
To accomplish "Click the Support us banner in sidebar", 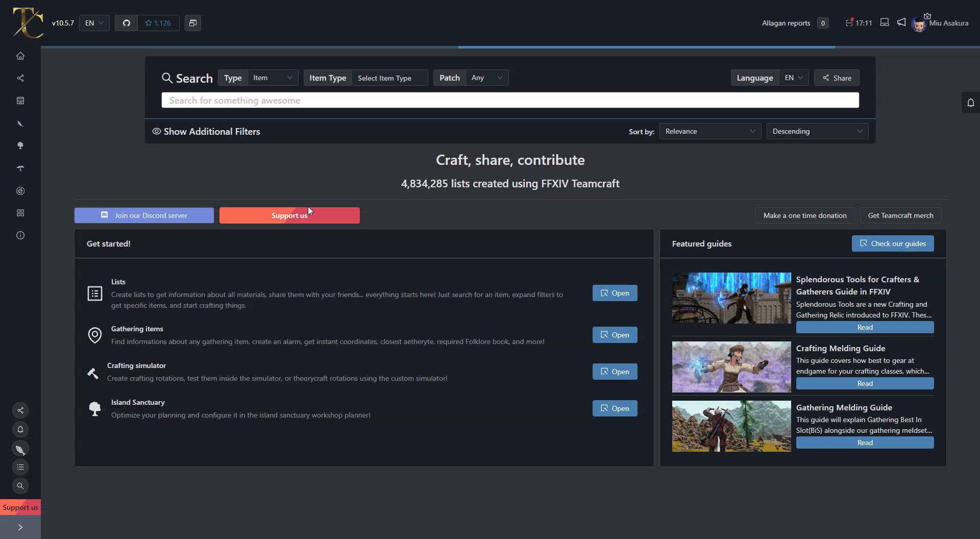I will pos(20,507).
